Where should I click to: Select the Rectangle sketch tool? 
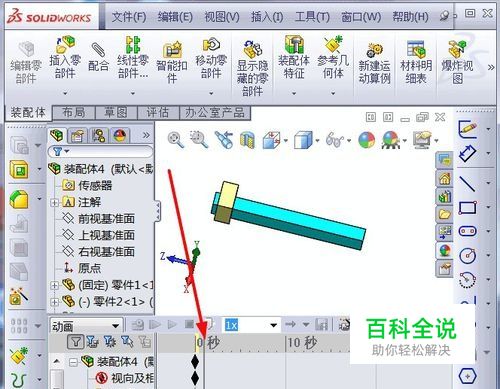(467, 208)
